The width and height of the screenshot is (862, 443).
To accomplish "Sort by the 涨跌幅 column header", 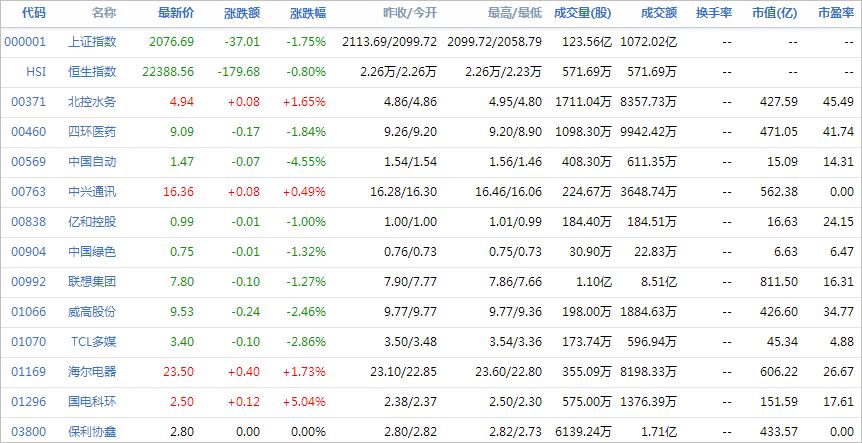I will tap(308, 13).
